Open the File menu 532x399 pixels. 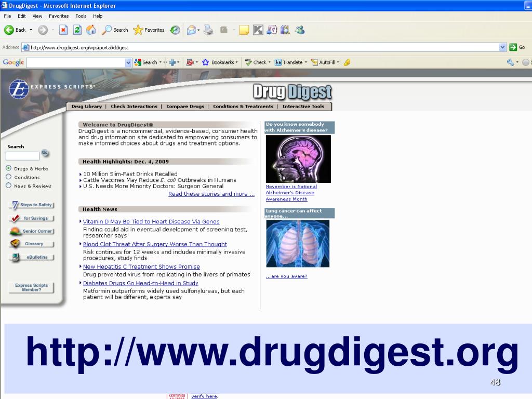7,16
